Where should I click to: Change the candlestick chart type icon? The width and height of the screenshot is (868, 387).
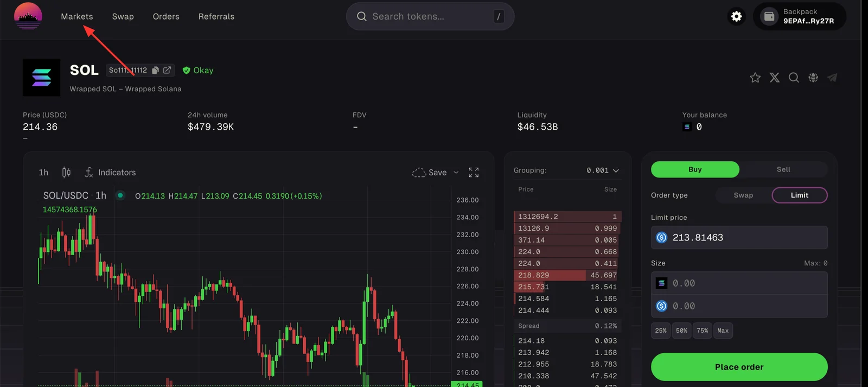(66, 172)
